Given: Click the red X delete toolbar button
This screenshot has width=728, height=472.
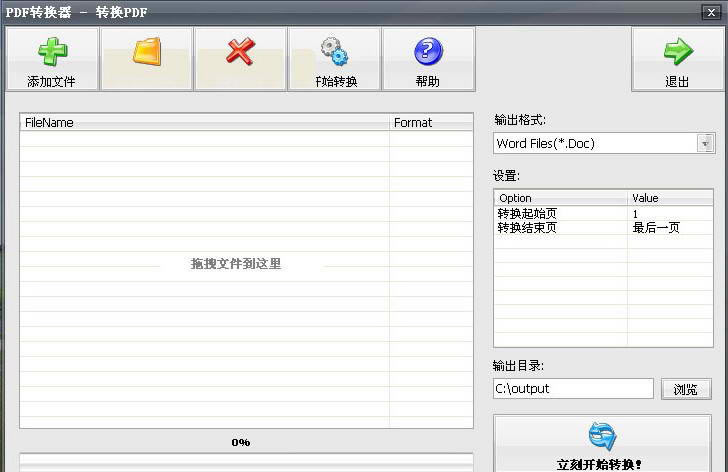Looking at the screenshot, I should tap(240, 58).
